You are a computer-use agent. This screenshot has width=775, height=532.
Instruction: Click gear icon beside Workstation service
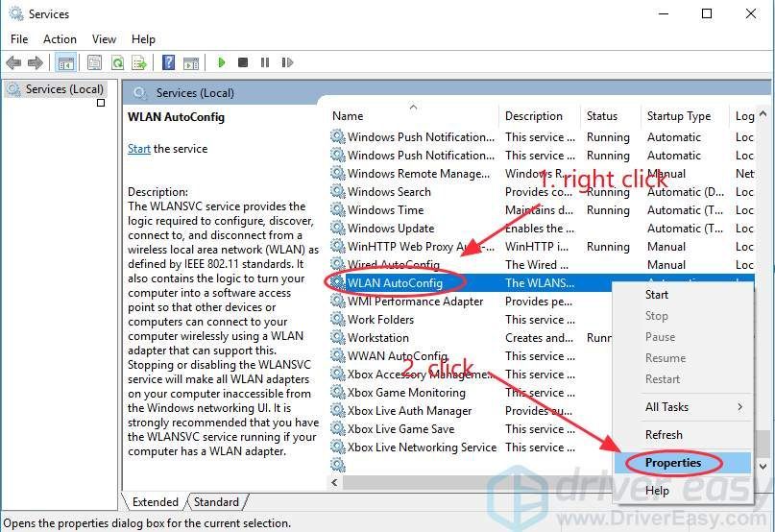338,338
